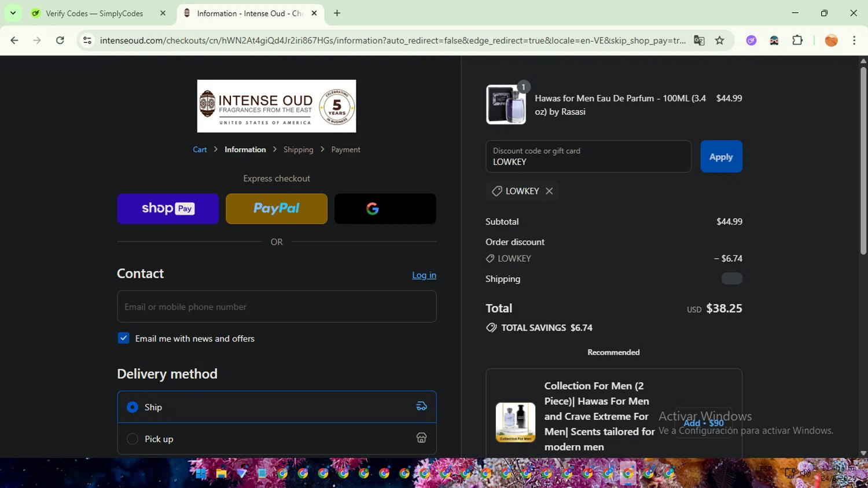The height and width of the screenshot is (488, 868).
Task: Click the Hawas for Men product name
Action: tap(620, 105)
